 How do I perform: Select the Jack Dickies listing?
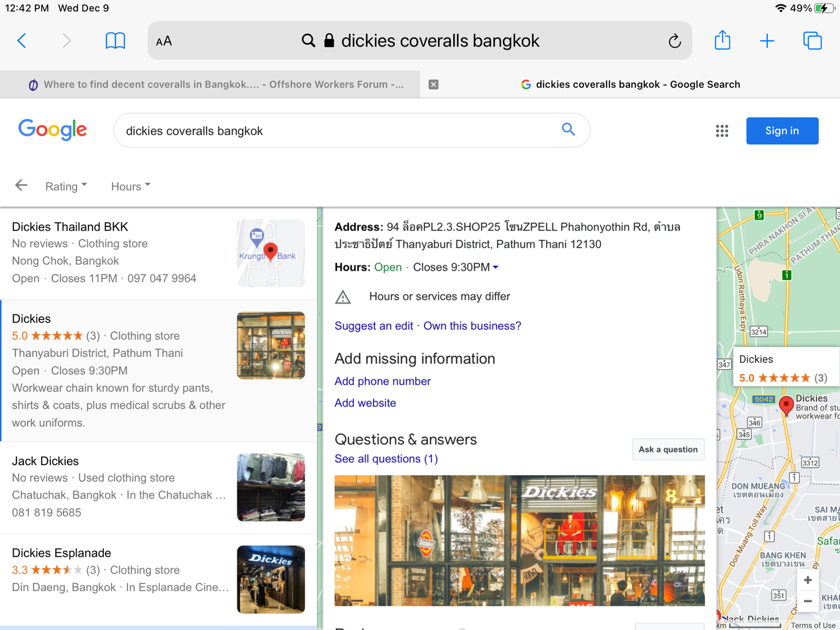[x=159, y=488]
